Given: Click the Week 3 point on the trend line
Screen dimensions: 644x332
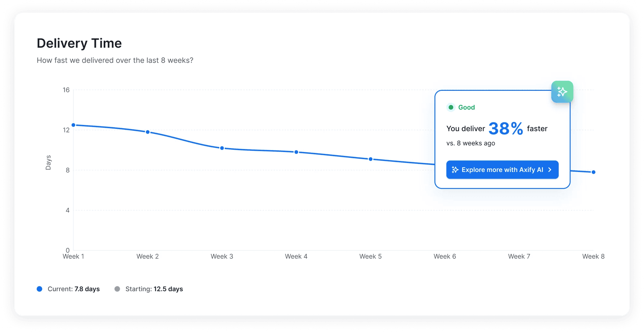Looking at the screenshot, I should pyautogui.click(x=222, y=147).
